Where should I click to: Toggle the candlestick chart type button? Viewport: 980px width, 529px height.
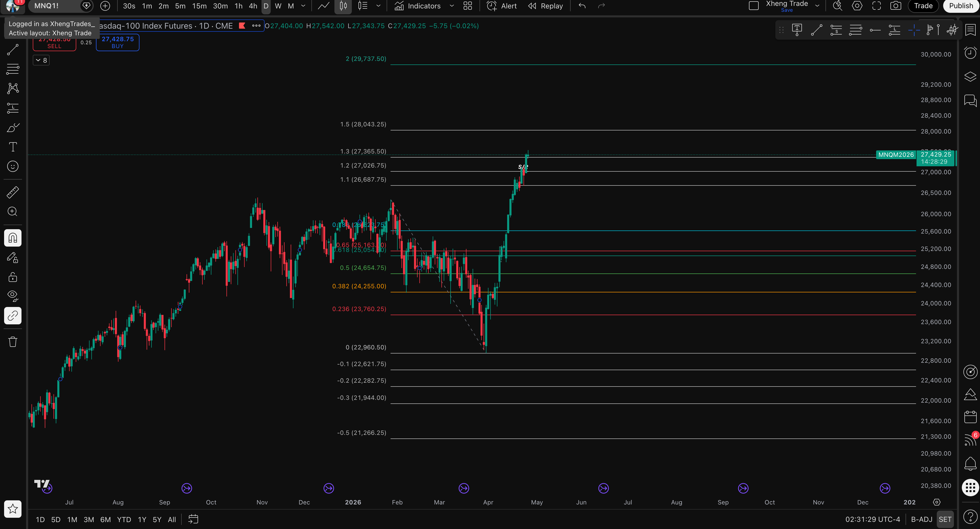coord(343,6)
